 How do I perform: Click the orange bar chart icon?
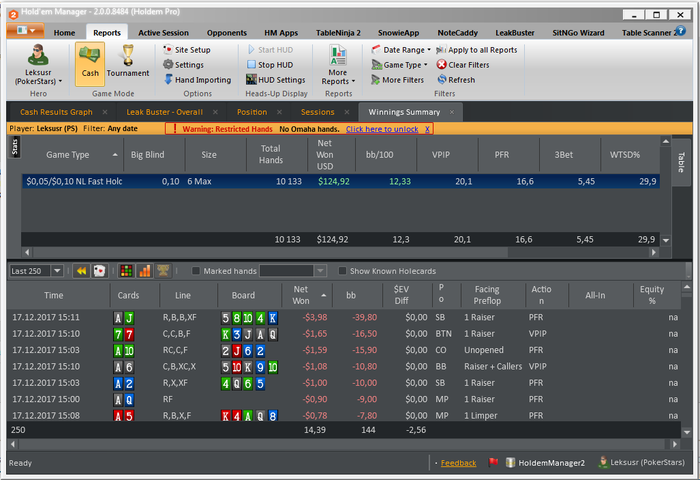pos(145,271)
